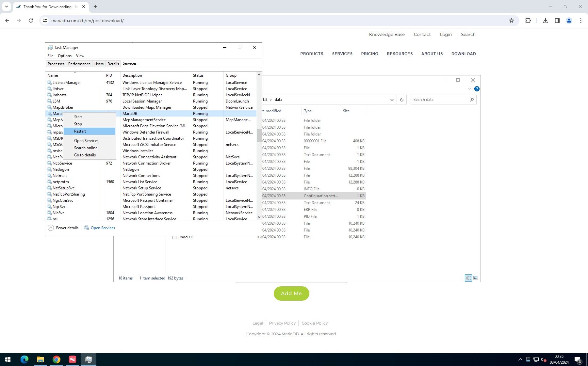The width and height of the screenshot is (588, 366).
Task: Expand the File Explorer ribbon chevron
Action: 470,89
